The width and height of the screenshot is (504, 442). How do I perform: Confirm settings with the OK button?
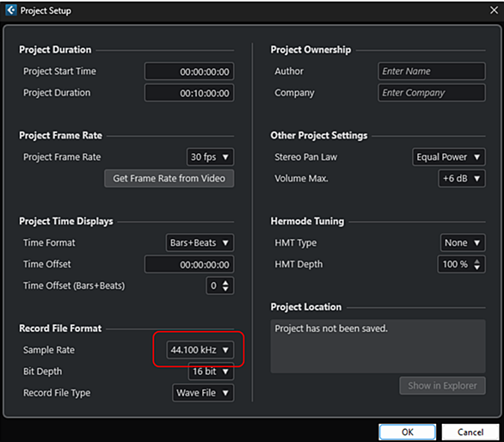408,432
